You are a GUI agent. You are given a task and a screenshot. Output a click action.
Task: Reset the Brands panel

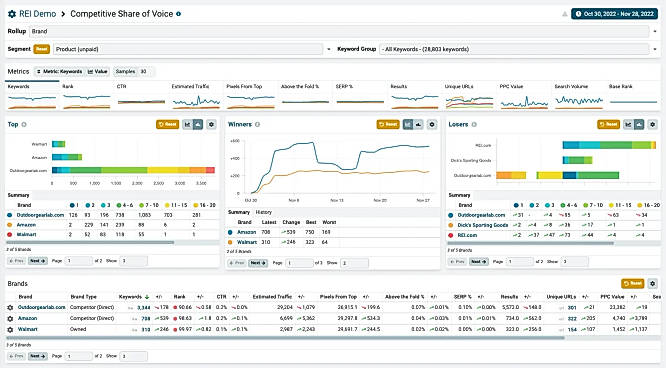(x=632, y=283)
